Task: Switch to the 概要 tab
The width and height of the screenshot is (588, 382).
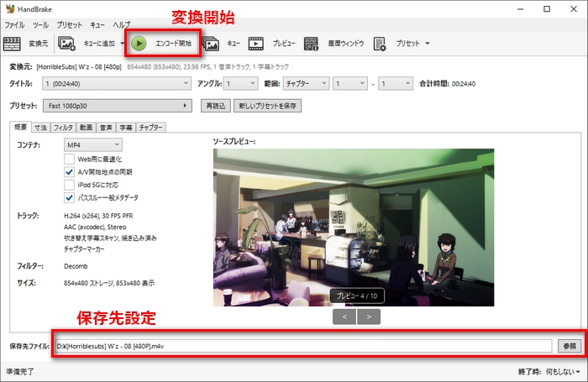Action: [21, 127]
